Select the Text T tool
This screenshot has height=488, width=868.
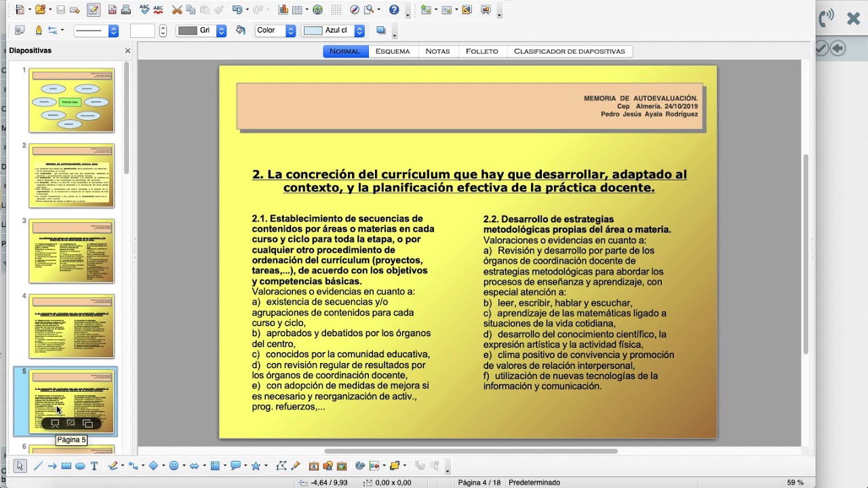[x=94, y=466]
